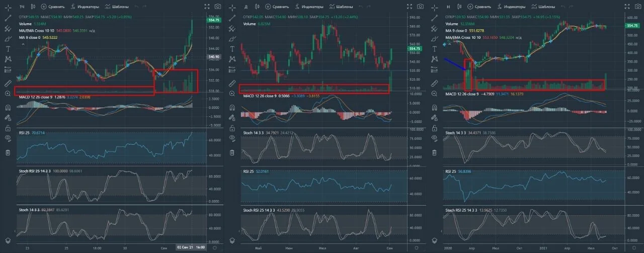Click the zoom-in magnifier in 1Ч chart
Screen dimensions: 644x253
pyautogui.click(x=8, y=94)
